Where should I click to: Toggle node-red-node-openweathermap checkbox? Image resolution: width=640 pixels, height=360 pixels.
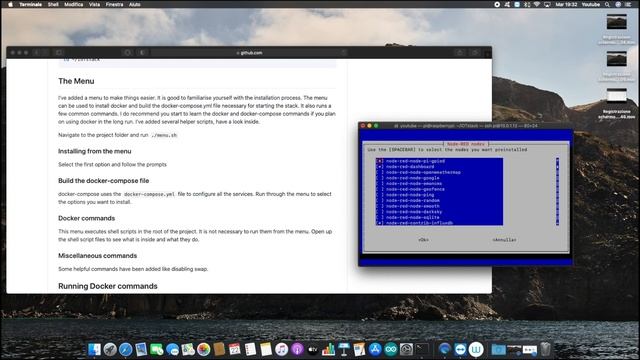click(x=380, y=172)
